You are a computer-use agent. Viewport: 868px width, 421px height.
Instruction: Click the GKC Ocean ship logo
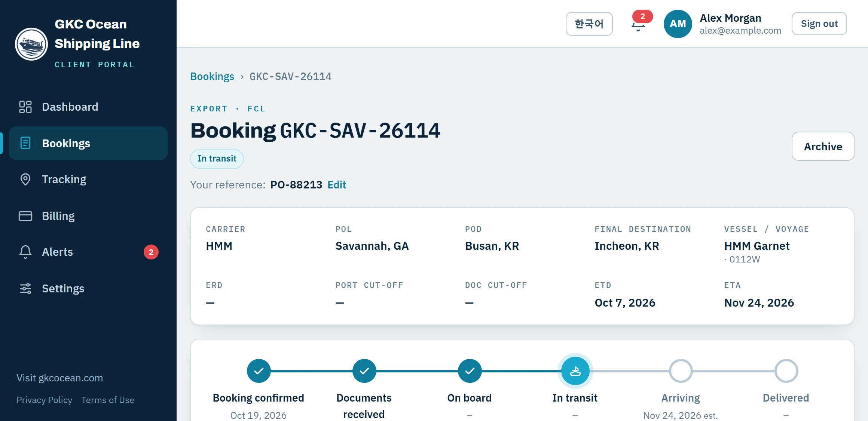tap(31, 44)
